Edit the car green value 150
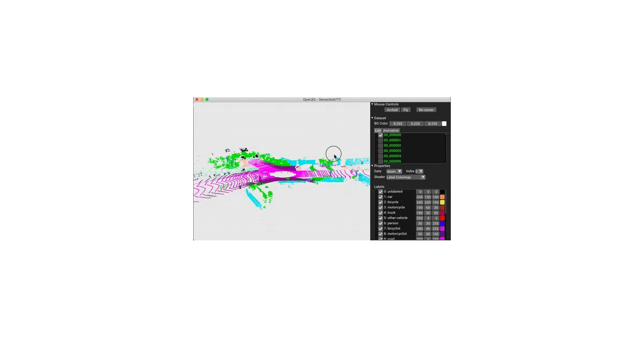Viewport: 644px width, 338px height. pyautogui.click(x=428, y=197)
